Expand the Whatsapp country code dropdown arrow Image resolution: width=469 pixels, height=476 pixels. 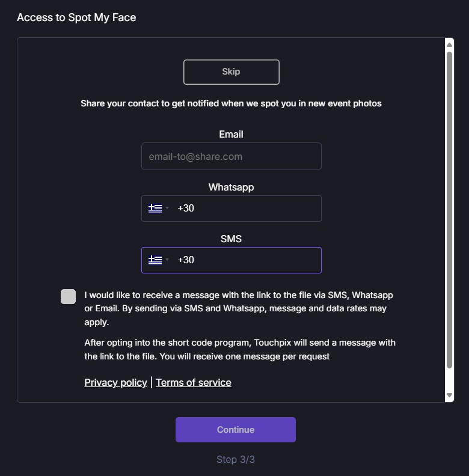tap(167, 209)
